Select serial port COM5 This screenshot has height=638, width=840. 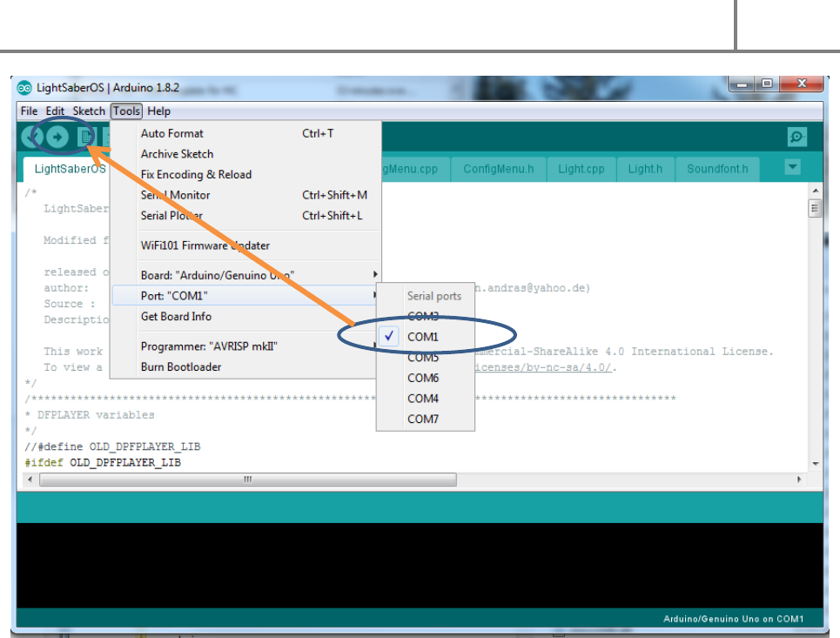pos(426,358)
